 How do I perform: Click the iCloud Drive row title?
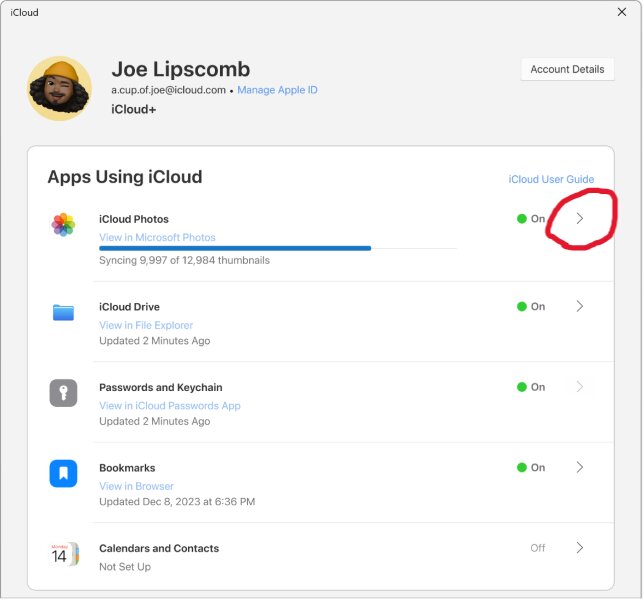click(129, 307)
